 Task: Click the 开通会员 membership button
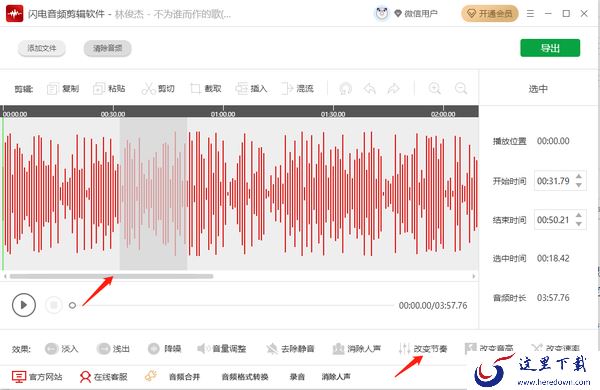pos(490,14)
